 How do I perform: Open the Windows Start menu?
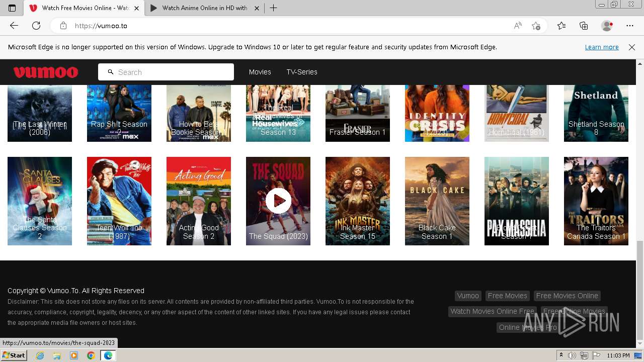(x=14, y=355)
